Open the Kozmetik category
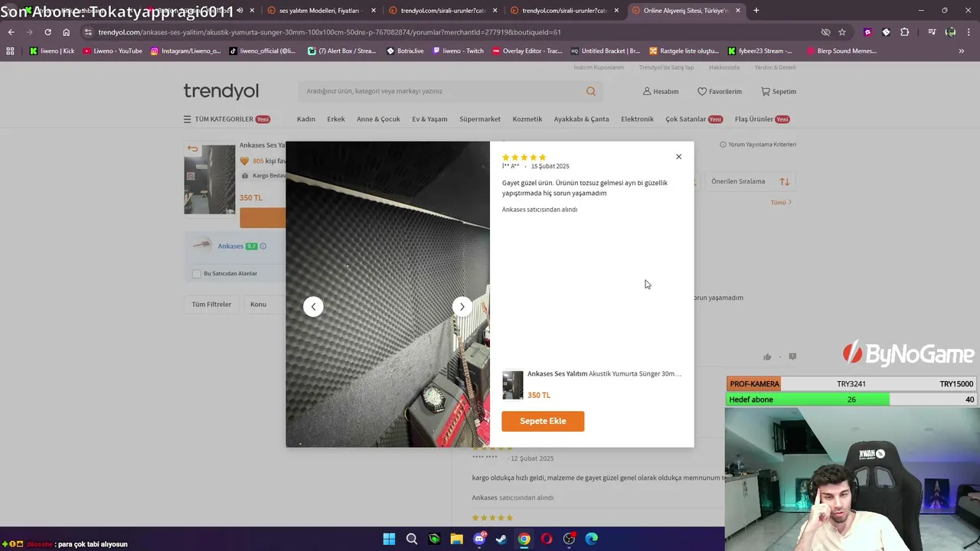The width and height of the screenshot is (980, 551). (528, 119)
